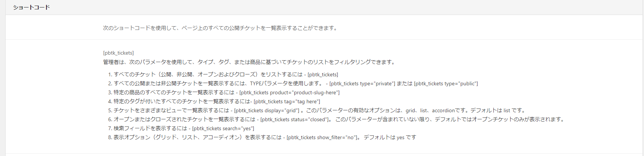Screen dimensions: 644x156
Task: Click list item 2 about TYPEパラメータ
Action: click(x=296, y=83)
